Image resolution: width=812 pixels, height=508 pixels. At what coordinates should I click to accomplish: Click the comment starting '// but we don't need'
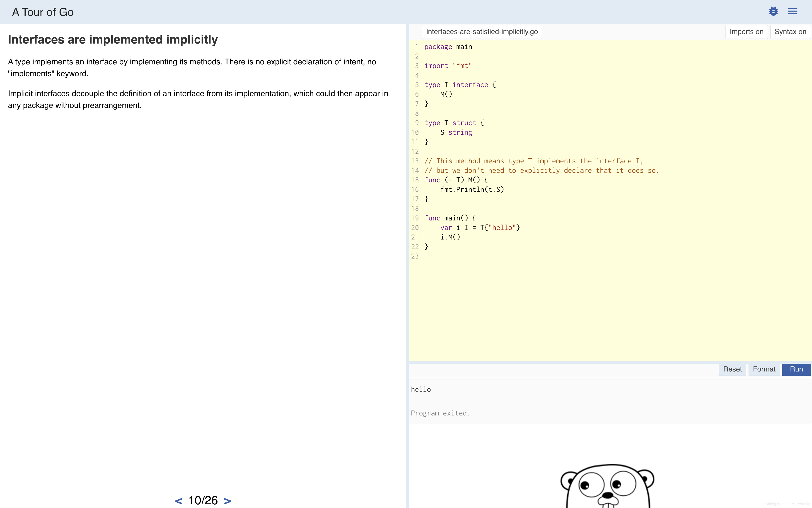tap(541, 171)
